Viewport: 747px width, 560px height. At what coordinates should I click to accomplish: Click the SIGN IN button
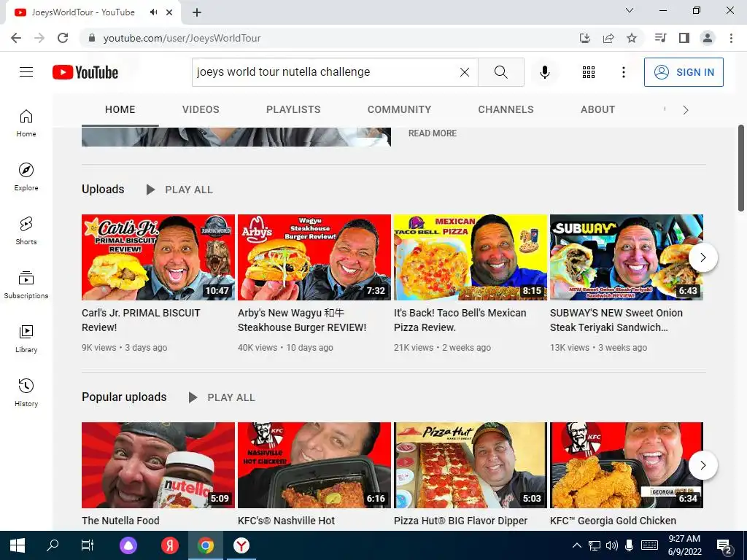pos(684,72)
